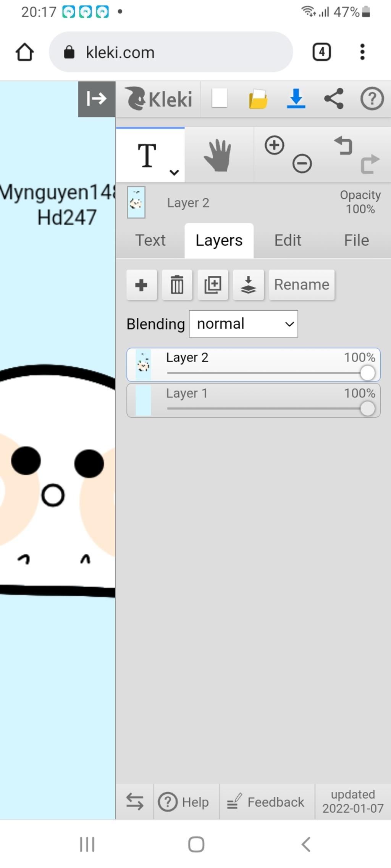
Task: Zoom in with the plus magnifier
Action: (274, 145)
